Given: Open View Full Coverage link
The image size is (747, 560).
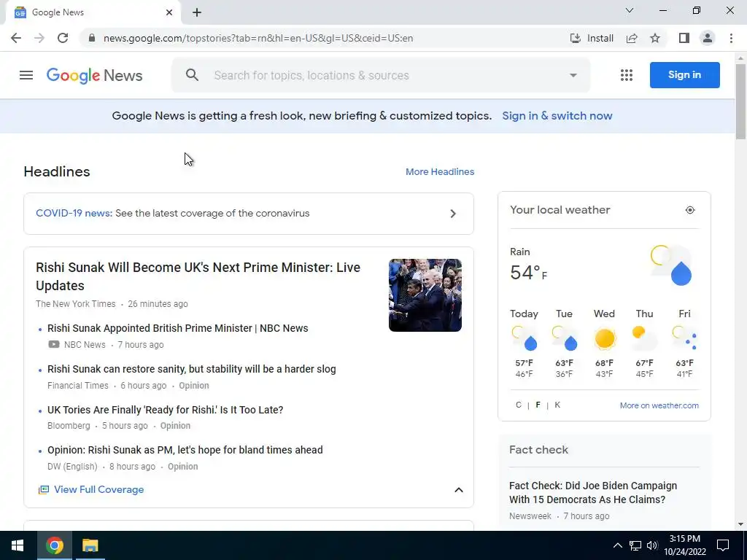Looking at the screenshot, I should (98, 489).
